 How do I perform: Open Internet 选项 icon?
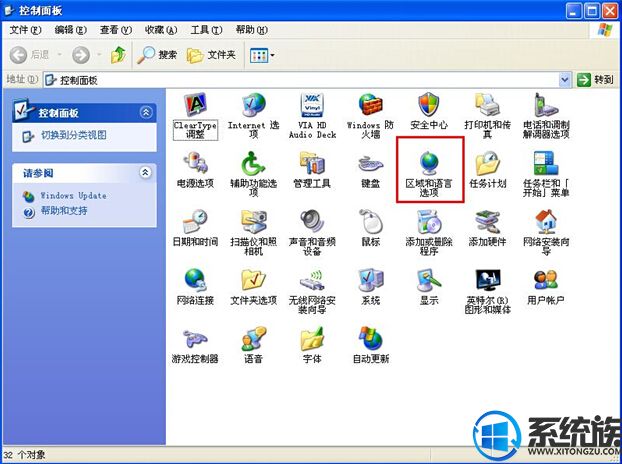tap(253, 105)
